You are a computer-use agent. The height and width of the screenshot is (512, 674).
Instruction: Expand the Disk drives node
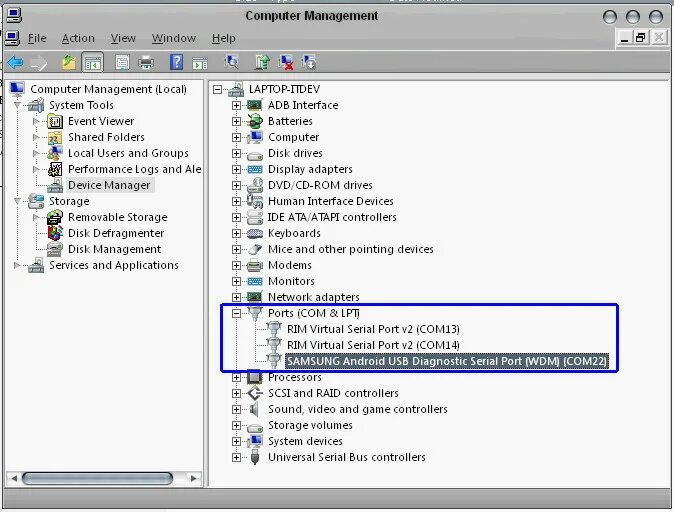tap(236, 153)
